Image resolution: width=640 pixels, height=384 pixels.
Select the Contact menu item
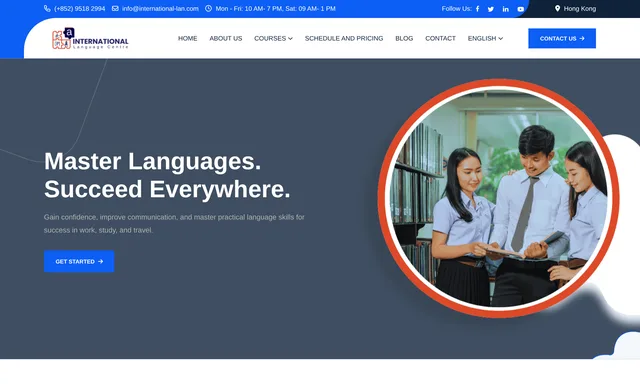tap(440, 38)
